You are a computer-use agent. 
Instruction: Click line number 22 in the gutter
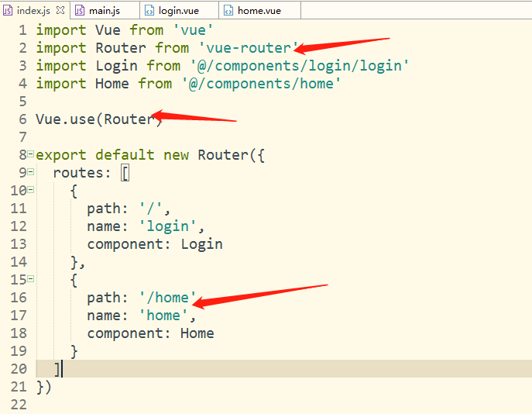pos(19,405)
